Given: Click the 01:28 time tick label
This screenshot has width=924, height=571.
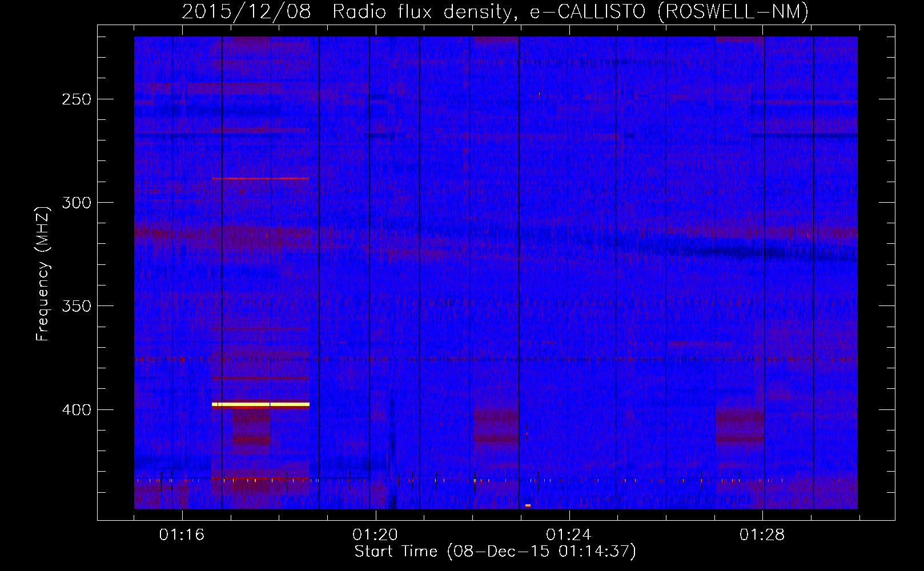Looking at the screenshot, I should point(762,535).
